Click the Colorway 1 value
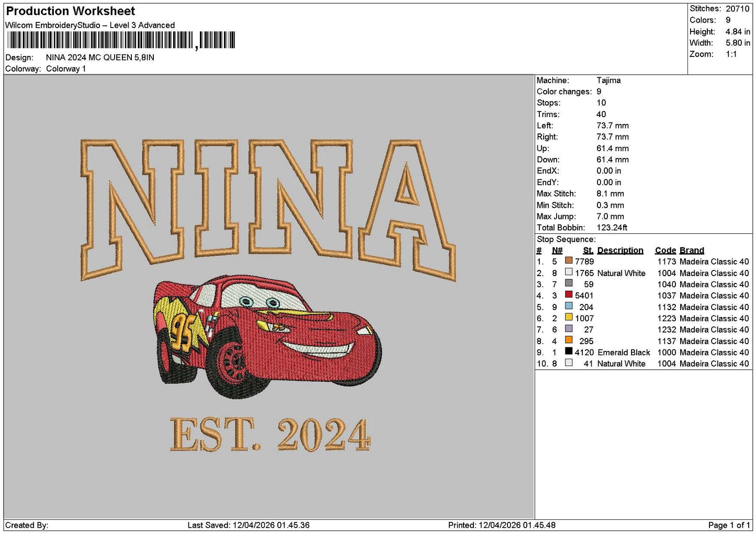 (x=66, y=69)
